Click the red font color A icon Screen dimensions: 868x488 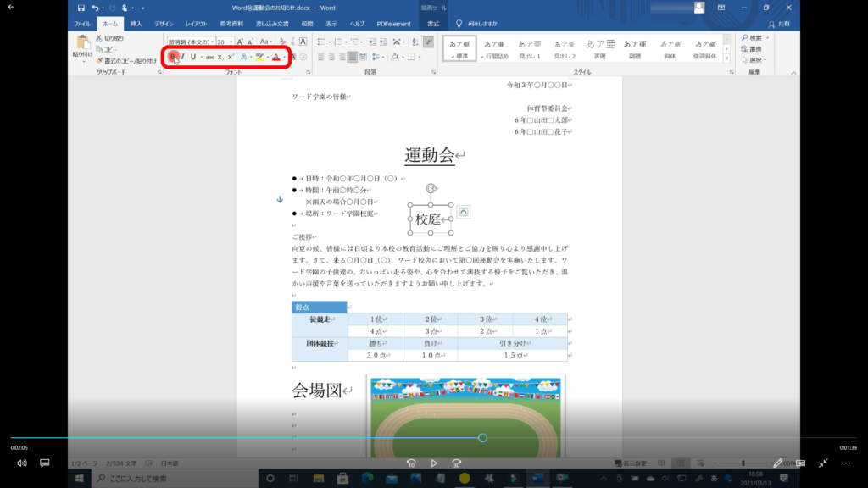(x=275, y=57)
